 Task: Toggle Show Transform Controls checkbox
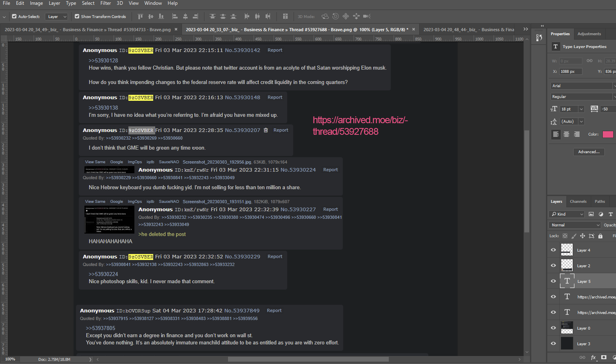77,16
